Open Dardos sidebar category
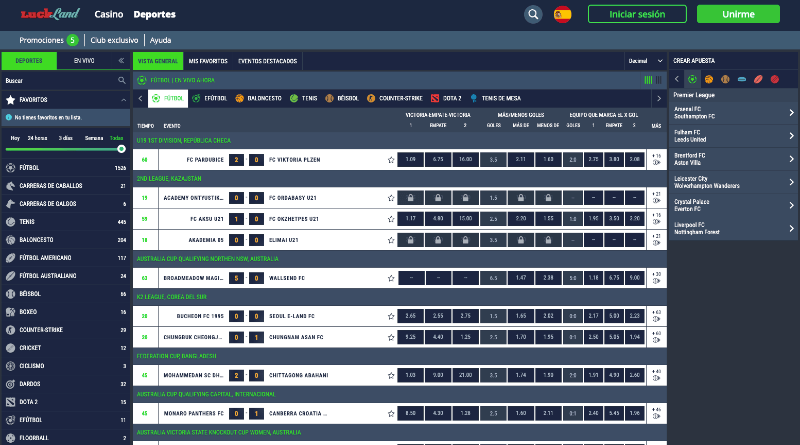Image resolution: width=800 pixels, height=445 pixels. pos(65,384)
